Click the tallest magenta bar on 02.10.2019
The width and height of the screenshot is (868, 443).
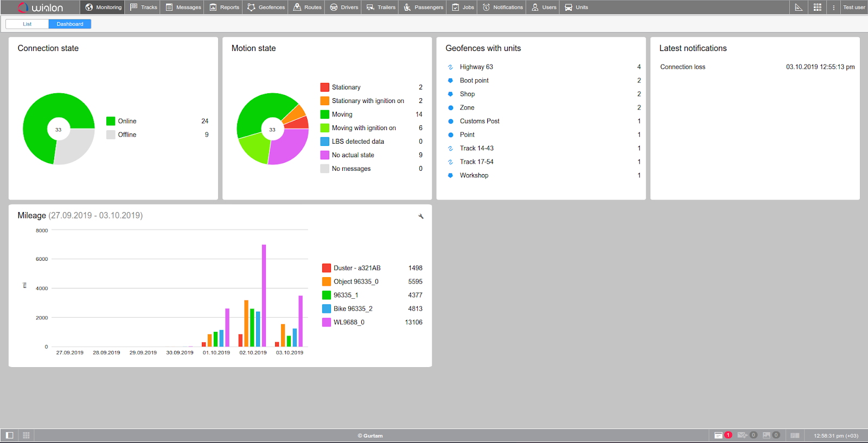coord(264,296)
